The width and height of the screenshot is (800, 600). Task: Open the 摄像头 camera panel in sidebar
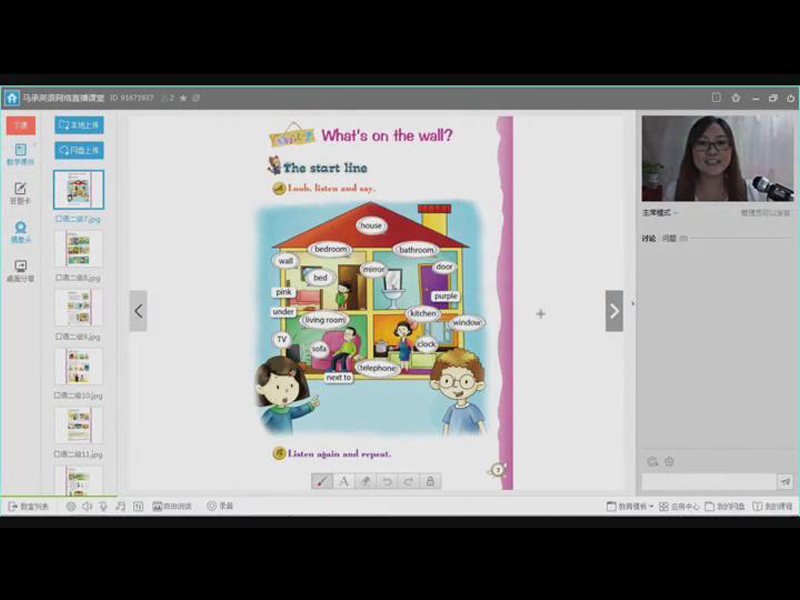pos(20,232)
